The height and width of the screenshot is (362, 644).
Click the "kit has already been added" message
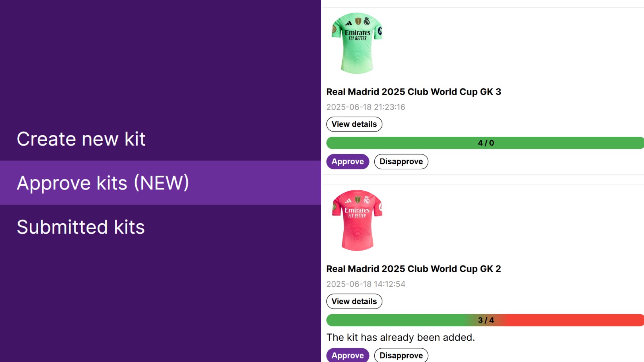point(400,337)
